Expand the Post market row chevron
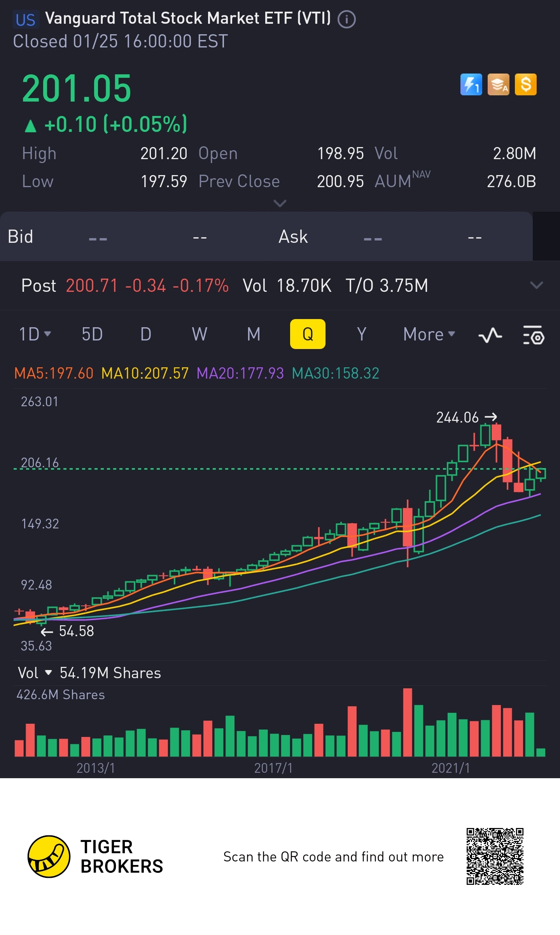The height and width of the screenshot is (935, 560). [x=536, y=285]
